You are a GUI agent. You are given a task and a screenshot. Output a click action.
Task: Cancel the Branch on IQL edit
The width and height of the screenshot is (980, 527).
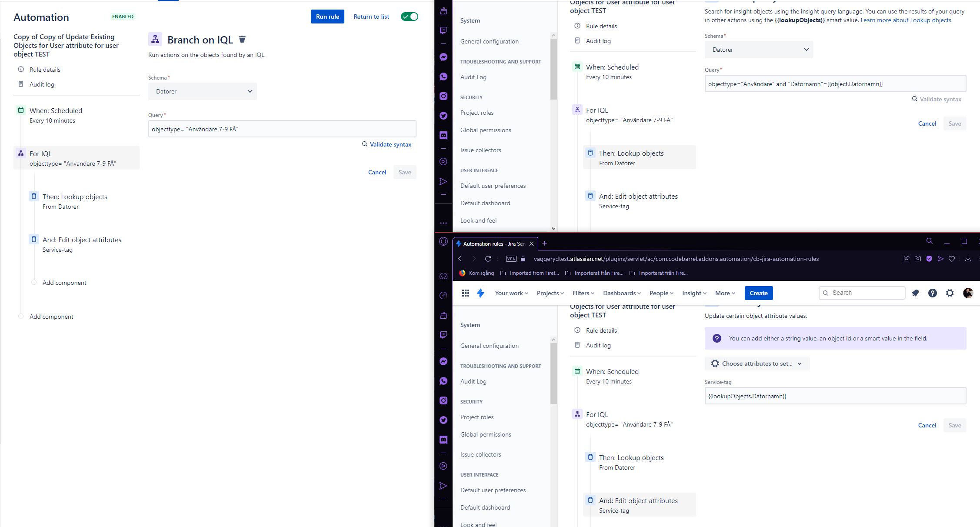(x=377, y=172)
